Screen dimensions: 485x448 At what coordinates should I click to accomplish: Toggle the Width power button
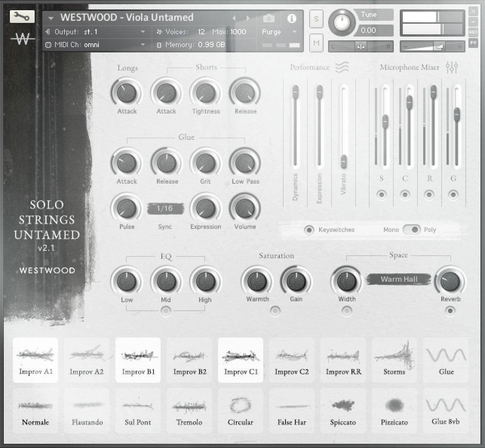click(347, 311)
